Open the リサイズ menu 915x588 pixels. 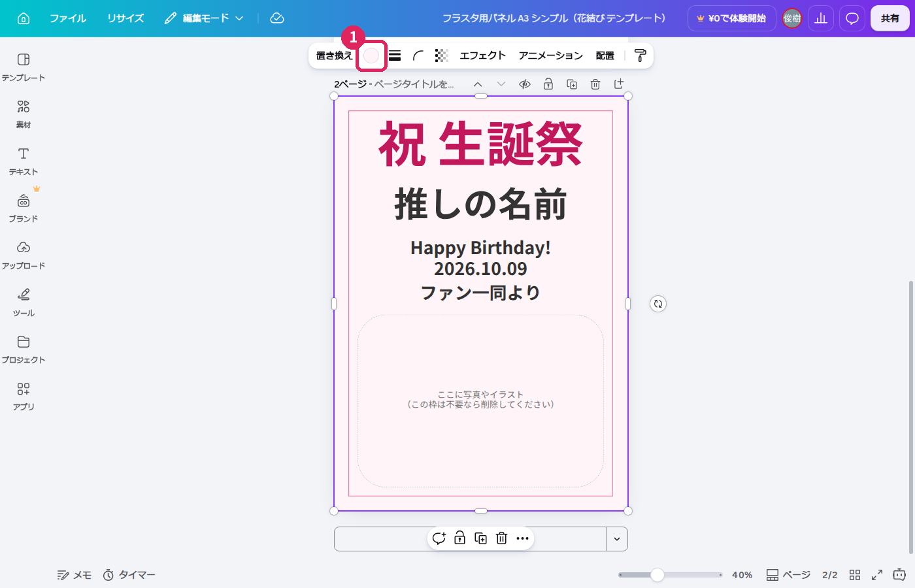pyautogui.click(x=125, y=18)
